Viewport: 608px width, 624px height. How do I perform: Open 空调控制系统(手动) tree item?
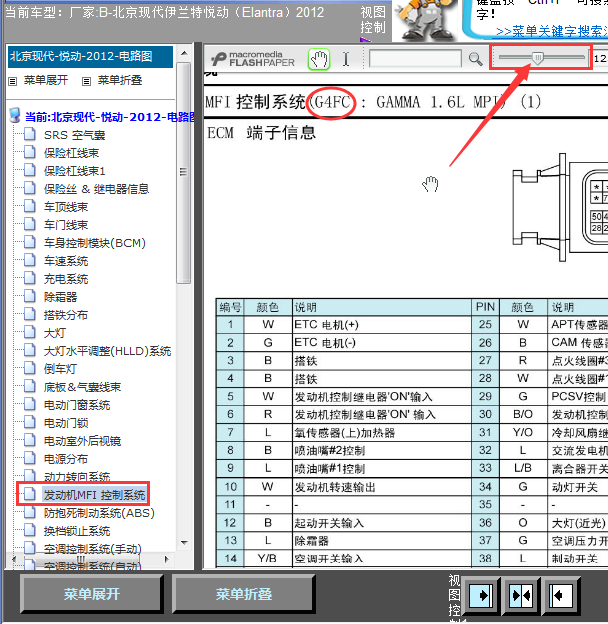click(93, 549)
